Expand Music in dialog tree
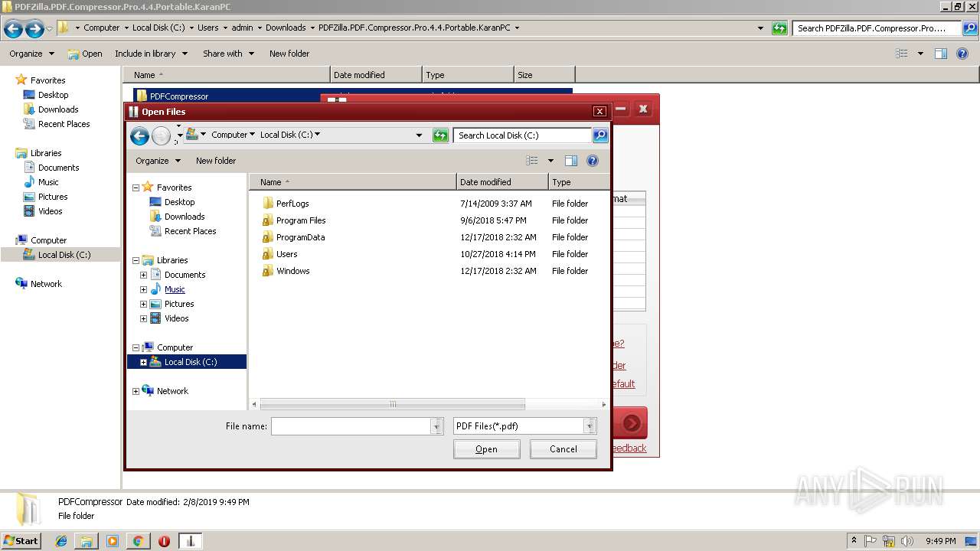 [x=143, y=289]
